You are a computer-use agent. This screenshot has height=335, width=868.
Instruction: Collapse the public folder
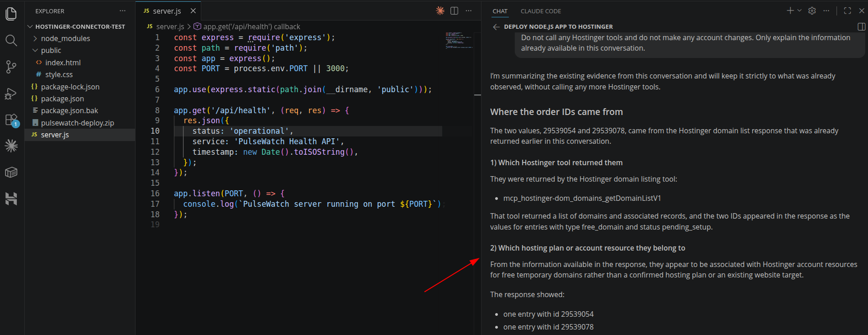click(x=80, y=50)
